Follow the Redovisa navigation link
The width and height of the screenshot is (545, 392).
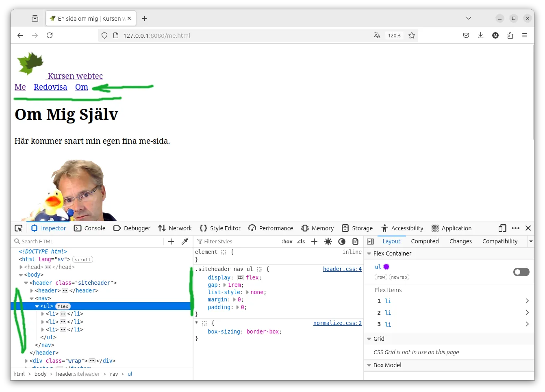click(50, 87)
